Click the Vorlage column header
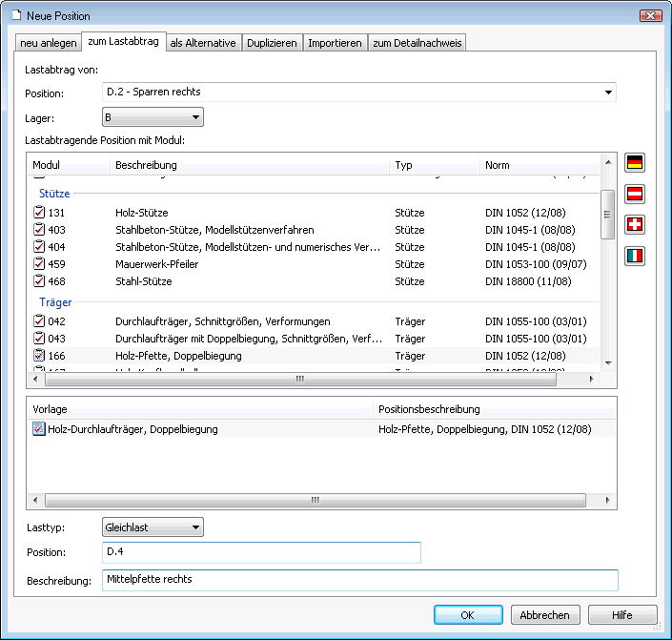 tap(200, 409)
